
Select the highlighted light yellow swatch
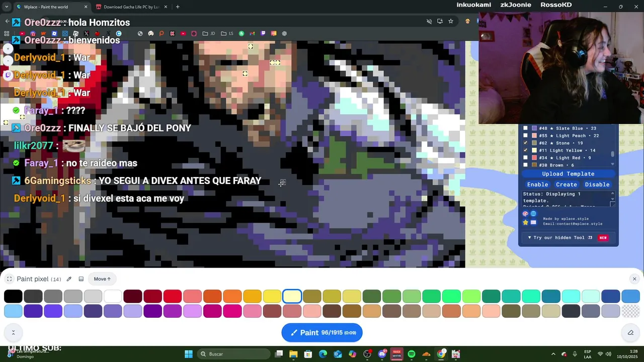pyautogui.click(x=292, y=297)
